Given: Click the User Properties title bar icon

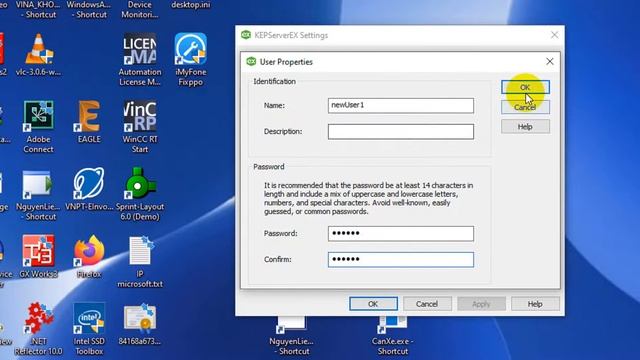Looking at the screenshot, I should tap(251, 62).
